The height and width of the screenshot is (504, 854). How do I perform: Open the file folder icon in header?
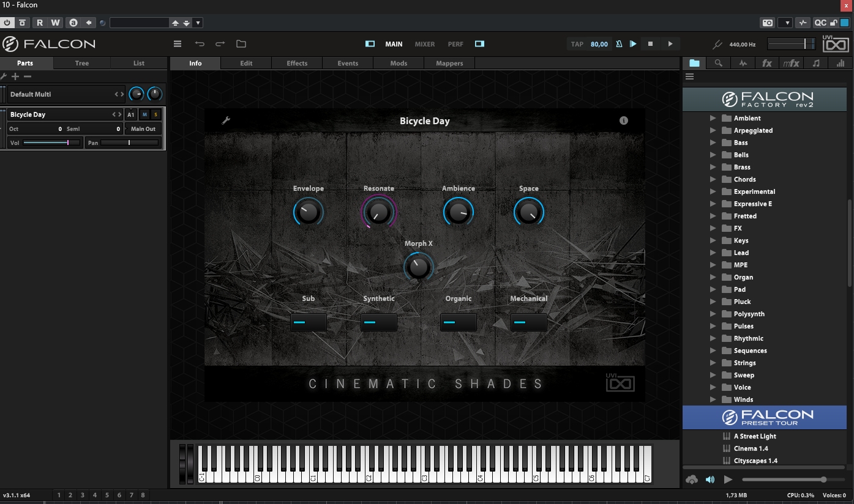241,44
